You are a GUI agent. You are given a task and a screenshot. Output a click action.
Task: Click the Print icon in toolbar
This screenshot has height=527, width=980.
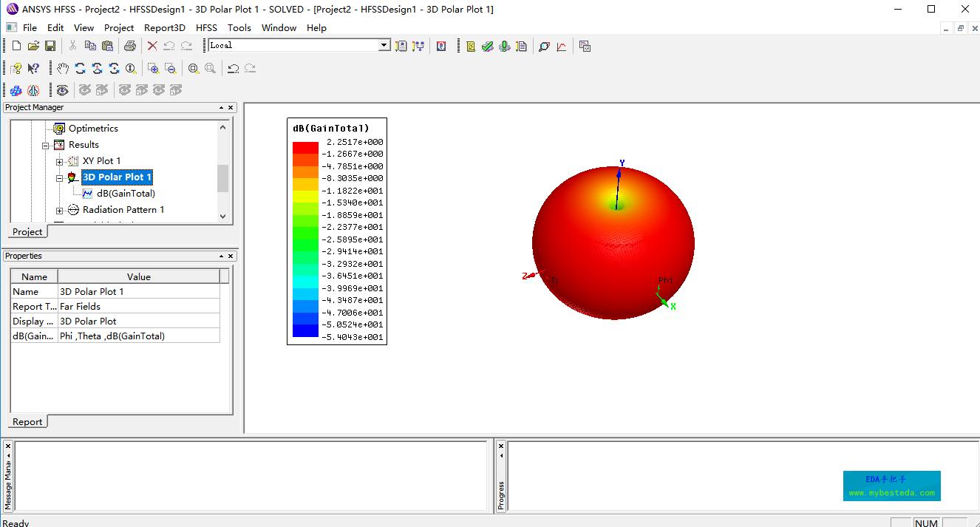[x=130, y=47]
